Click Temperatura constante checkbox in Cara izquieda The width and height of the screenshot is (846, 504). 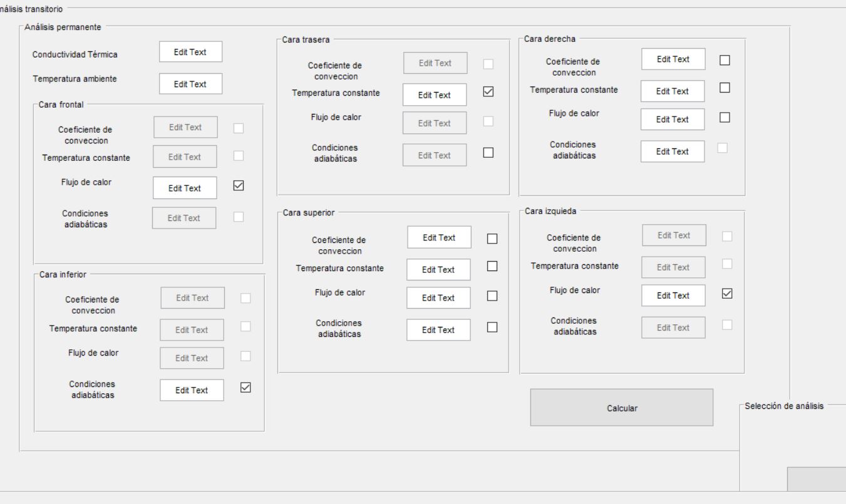click(727, 264)
